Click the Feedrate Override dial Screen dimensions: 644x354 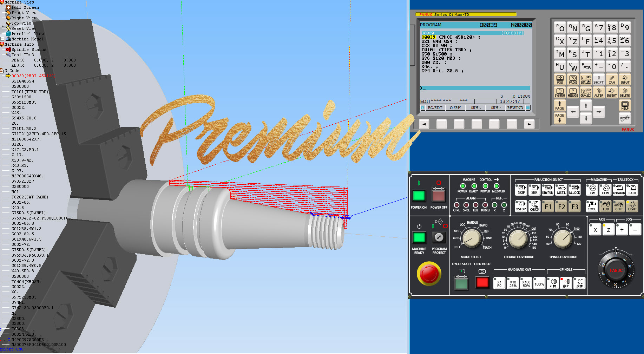click(518, 239)
